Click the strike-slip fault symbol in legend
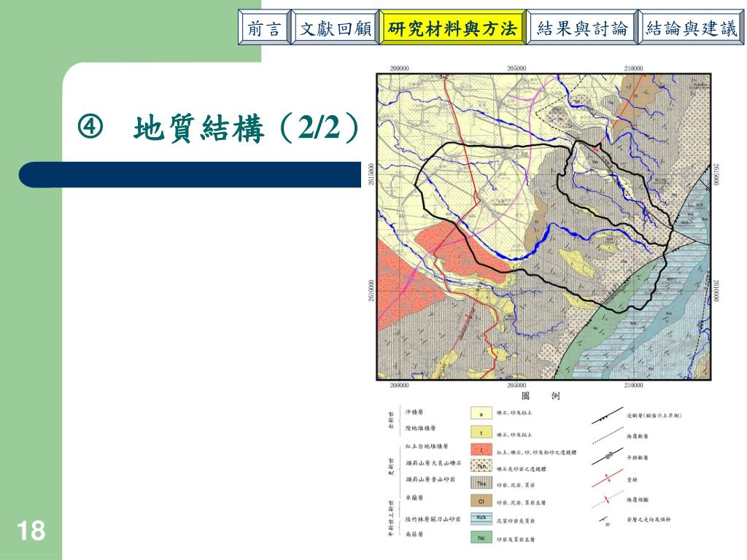 (608, 456)
